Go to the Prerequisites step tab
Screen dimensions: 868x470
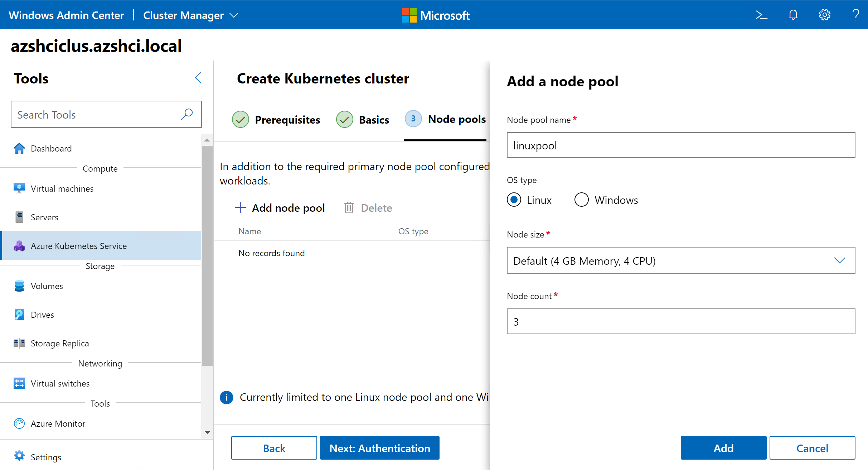(x=276, y=120)
